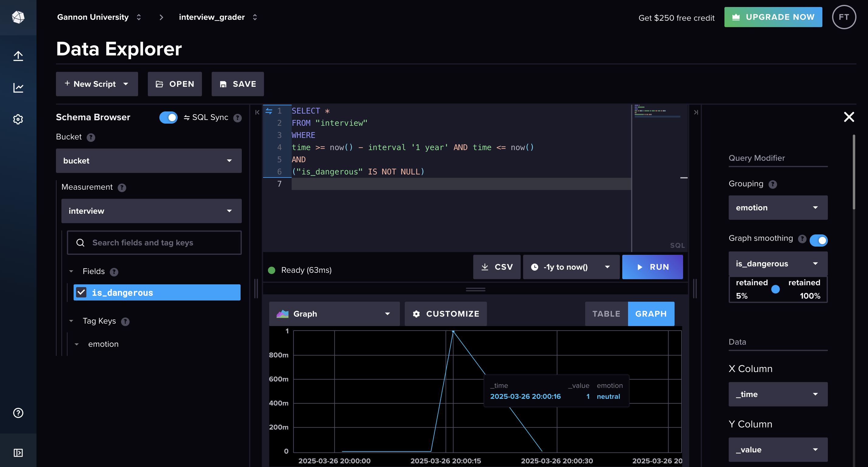This screenshot has height=467, width=868.
Task: Open the Load Data upload icon in sidebar
Action: [18, 56]
